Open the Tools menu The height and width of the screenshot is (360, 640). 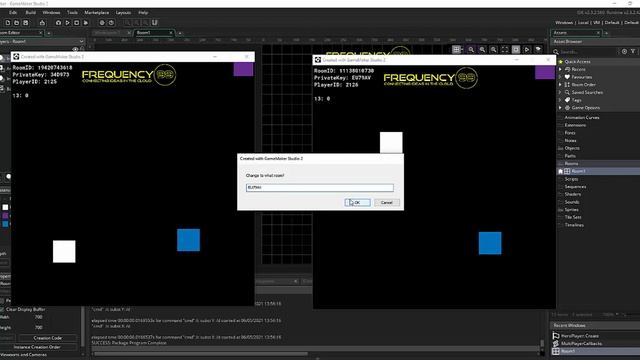coord(72,13)
